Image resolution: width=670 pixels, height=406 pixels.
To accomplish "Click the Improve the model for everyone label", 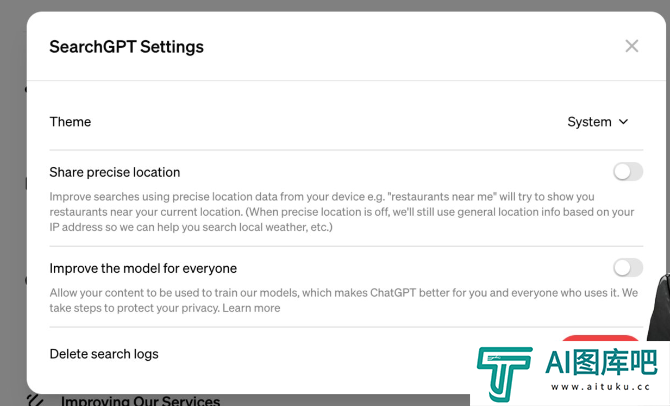I will tap(143, 268).
